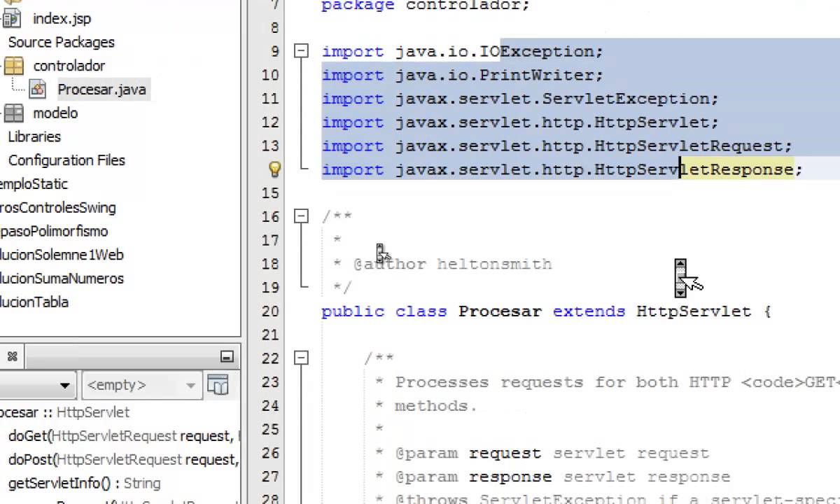Click 'Processes requests for both HTTP' comment
Screen dimensions: 840x504
pos(563,382)
